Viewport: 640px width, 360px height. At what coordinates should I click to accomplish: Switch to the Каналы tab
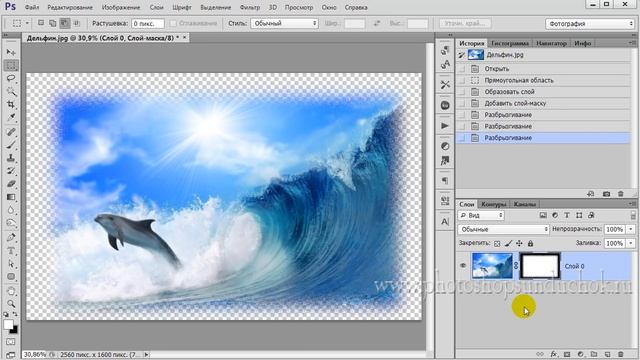(x=524, y=204)
